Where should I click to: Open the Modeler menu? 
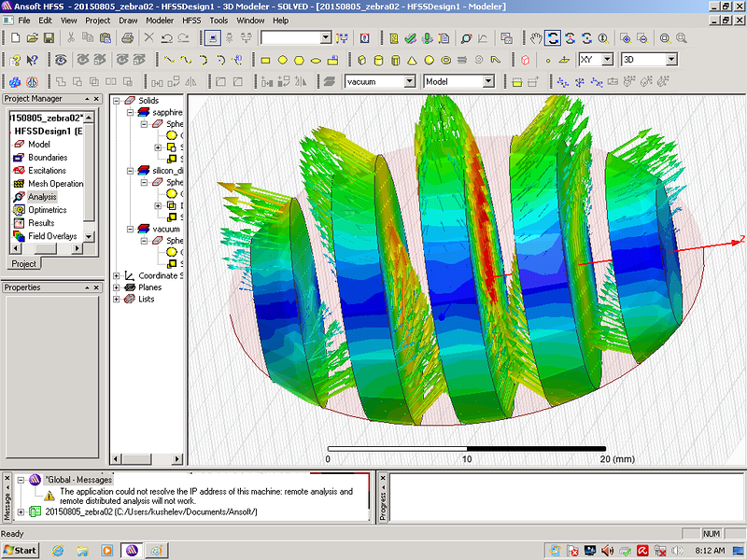[160, 20]
